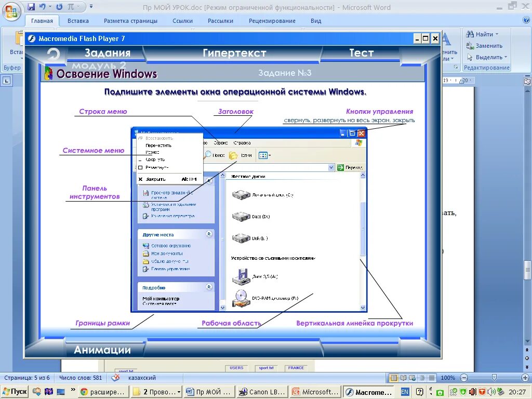Click the 100% zoom level in the status bar
This screenshot has height=399, width=532.
coord(447,378)
